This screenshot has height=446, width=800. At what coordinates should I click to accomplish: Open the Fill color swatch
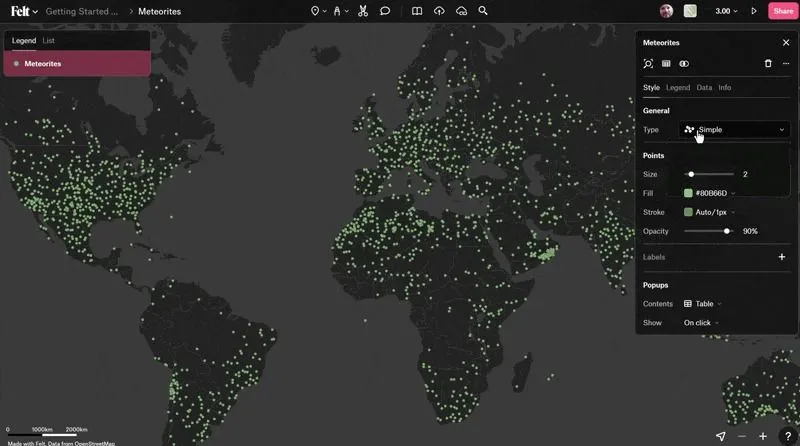[x=688, y=193]
